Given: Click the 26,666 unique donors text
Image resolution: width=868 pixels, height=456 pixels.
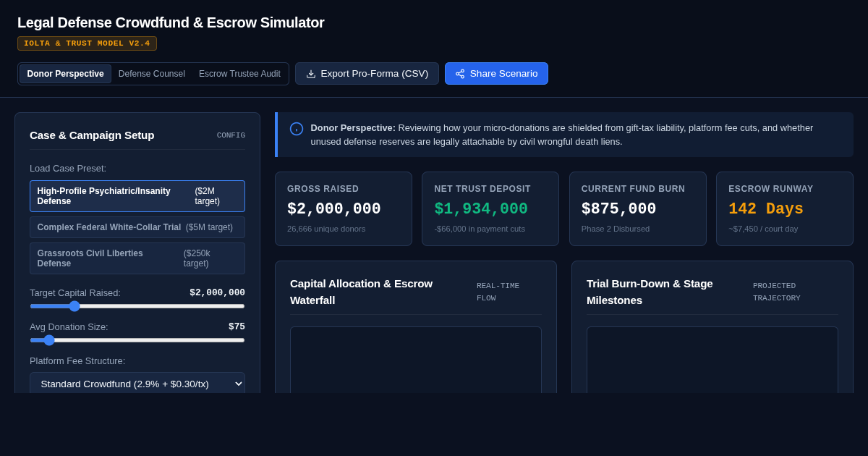Looking at the screenshot, I should (x=326, y=229).
